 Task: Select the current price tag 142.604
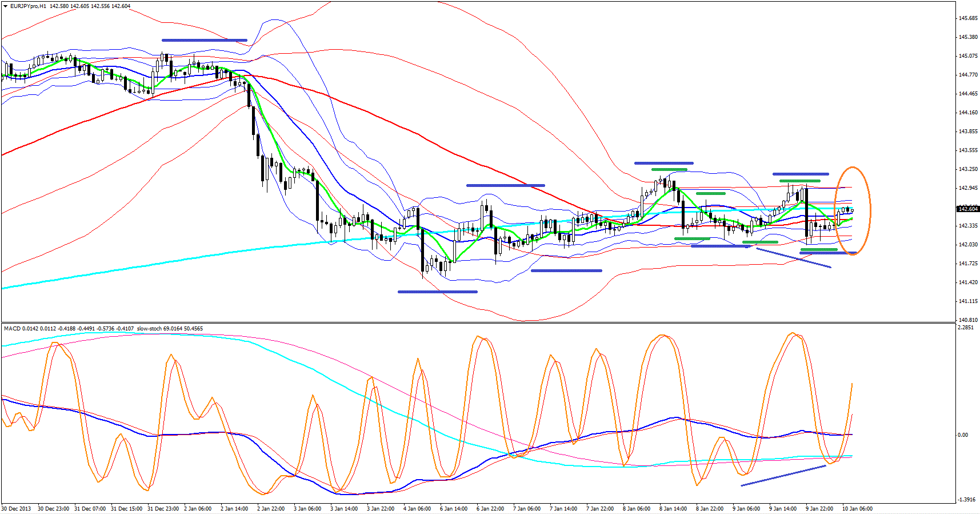[968, 209]
